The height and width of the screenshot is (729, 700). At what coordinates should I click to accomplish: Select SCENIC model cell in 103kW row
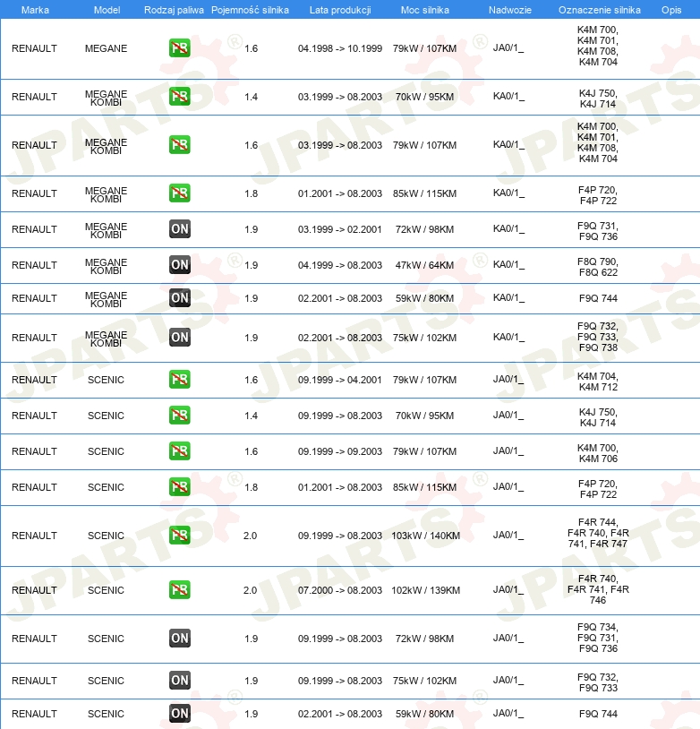coord(106,536)
